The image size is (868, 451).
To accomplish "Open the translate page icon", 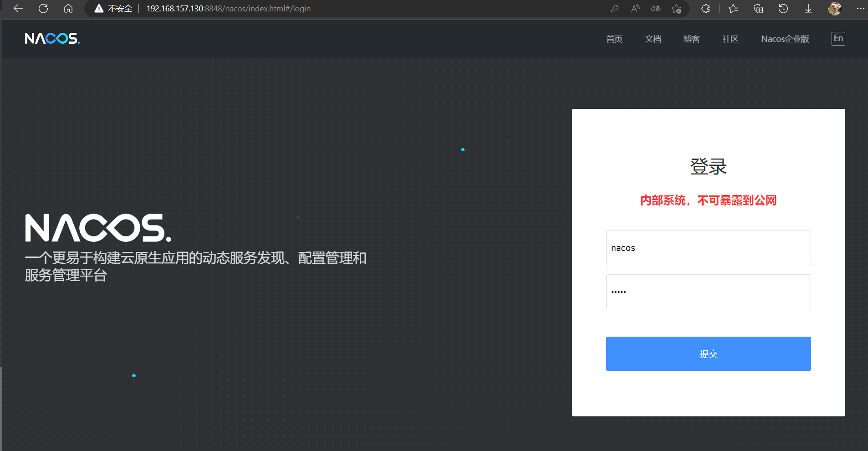I will pyautogui.click(x=656, y=9).
